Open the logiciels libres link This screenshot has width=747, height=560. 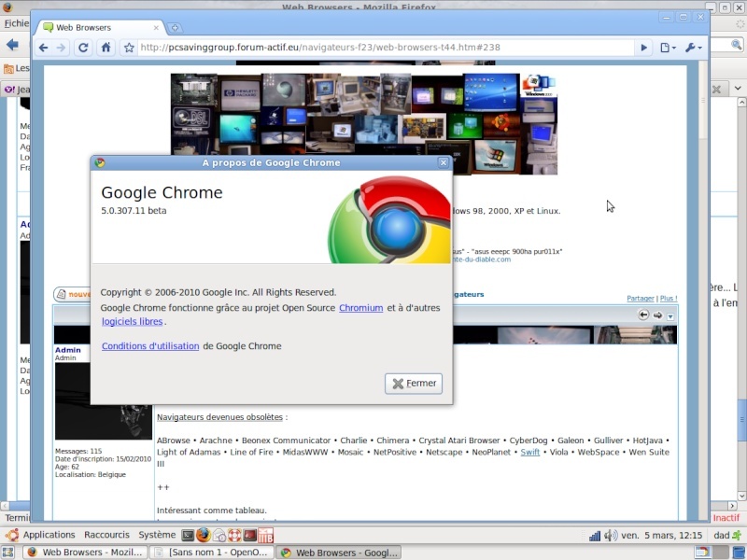pyautogui.click(x=132, y=321)
